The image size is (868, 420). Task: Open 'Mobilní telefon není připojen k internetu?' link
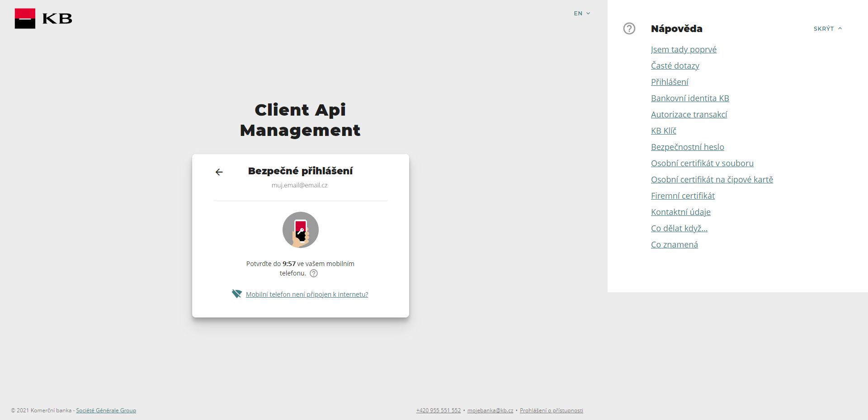[x=307, y=294]
